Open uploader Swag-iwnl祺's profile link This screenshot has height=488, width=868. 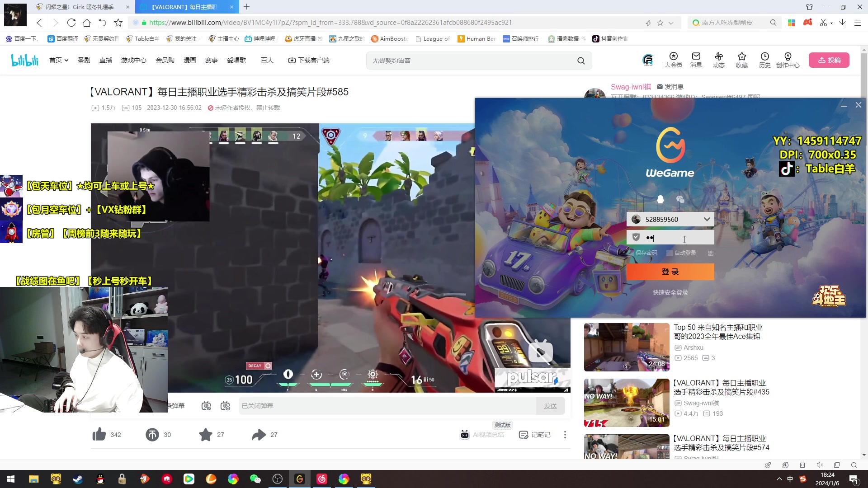point(631,87)
